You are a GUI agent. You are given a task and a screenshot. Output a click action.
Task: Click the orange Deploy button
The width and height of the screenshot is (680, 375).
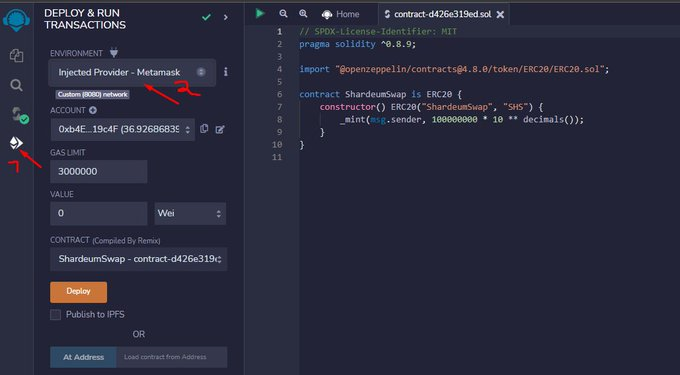(x=78, y=292)
